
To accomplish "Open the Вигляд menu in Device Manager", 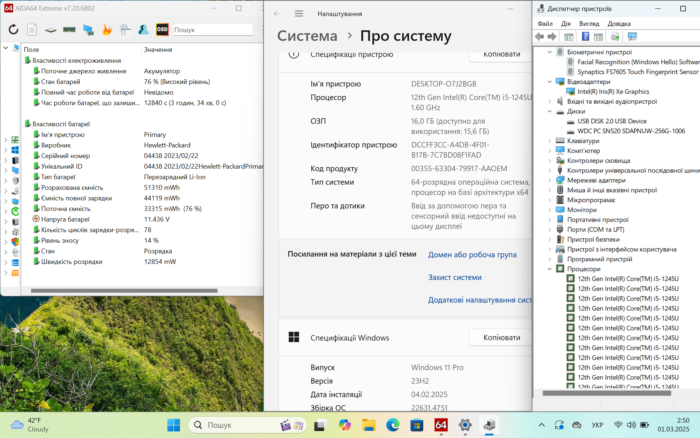I will pyautogui.click(x=589, y=24).
